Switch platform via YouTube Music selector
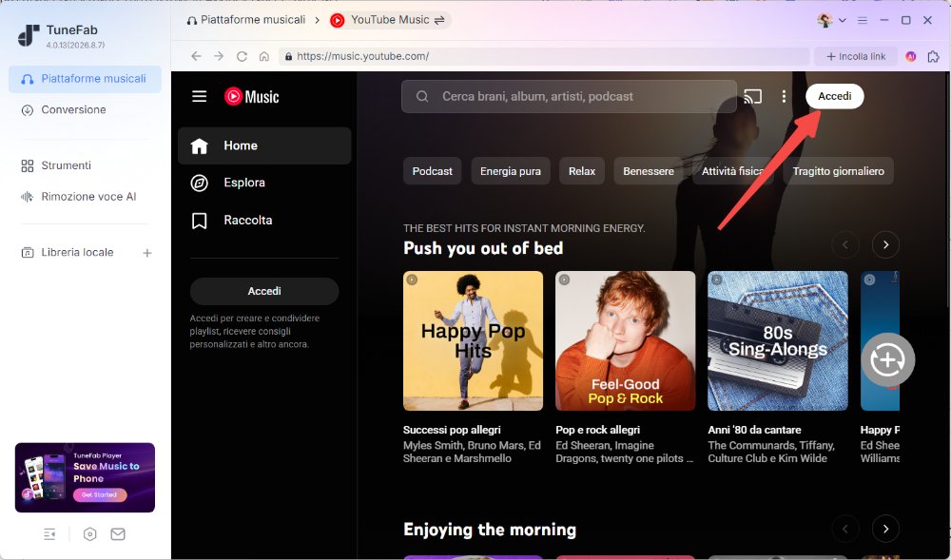The width and height of the screenshot is (951, 560). [388, 20]
